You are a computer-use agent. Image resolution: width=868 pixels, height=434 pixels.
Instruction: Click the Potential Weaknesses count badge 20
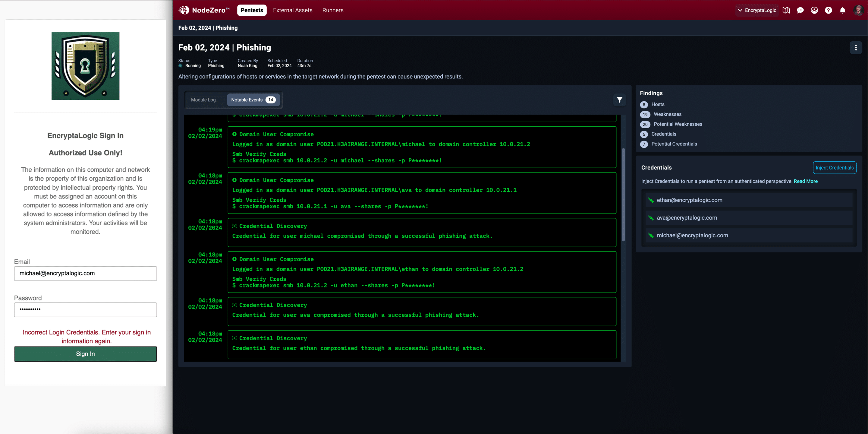(x=645, y=124)
